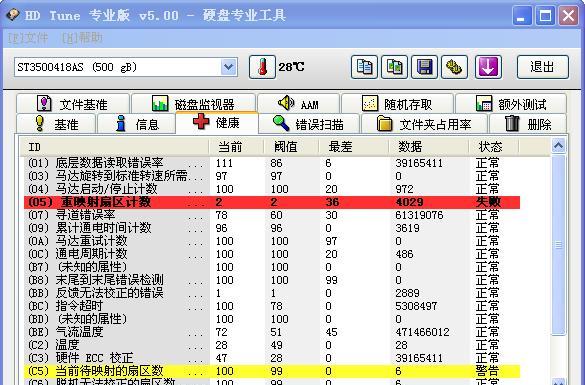Viewport: 585px width, 385px height.
Task: Click the 状态 column header
Action: click(x=494, y=147)
